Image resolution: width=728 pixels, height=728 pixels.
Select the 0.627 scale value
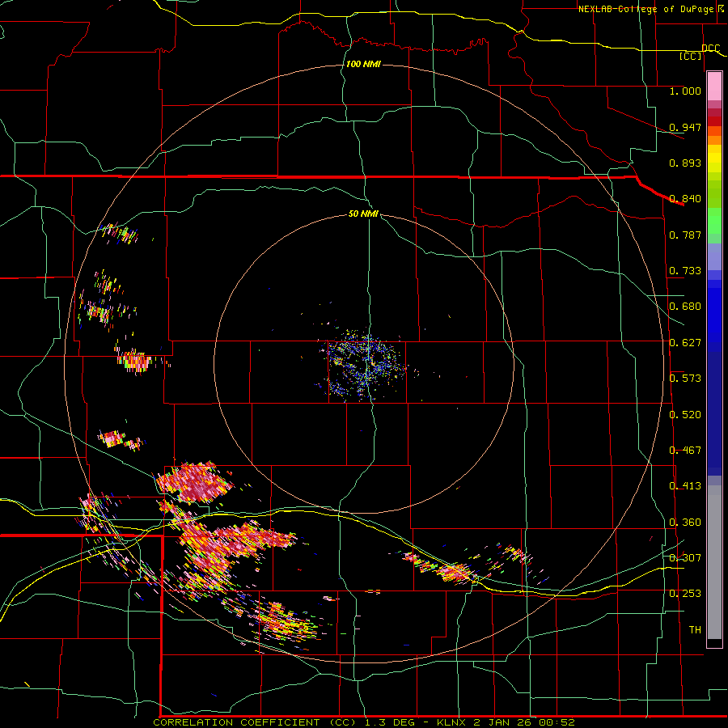tap(685, 343)
